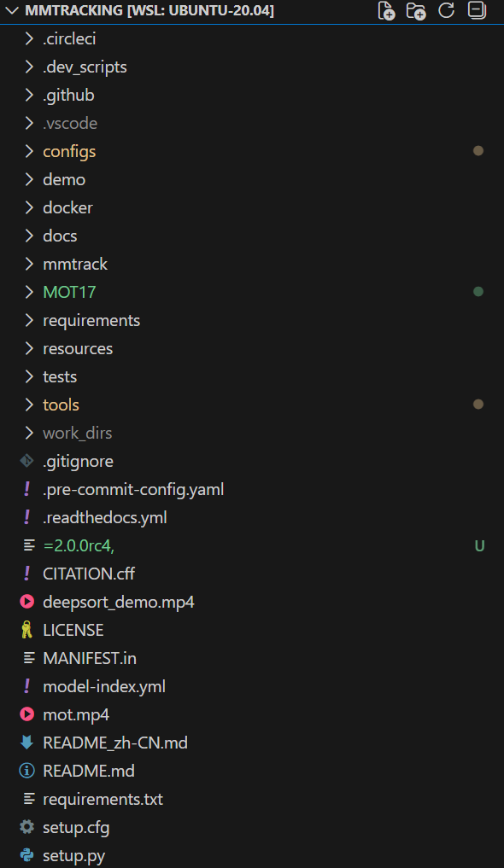Screen dimensions: 504x868
Task: Expand the configs folder
Action: click(x=68, y=150)
